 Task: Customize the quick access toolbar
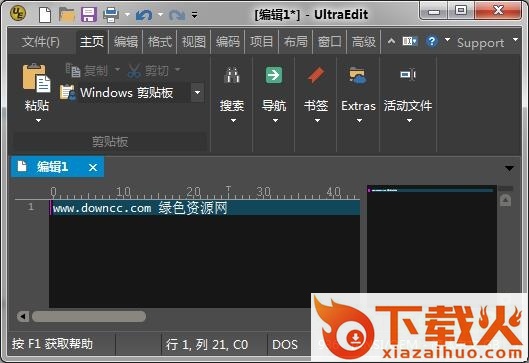pyautogui.click(x=194, y=15)
